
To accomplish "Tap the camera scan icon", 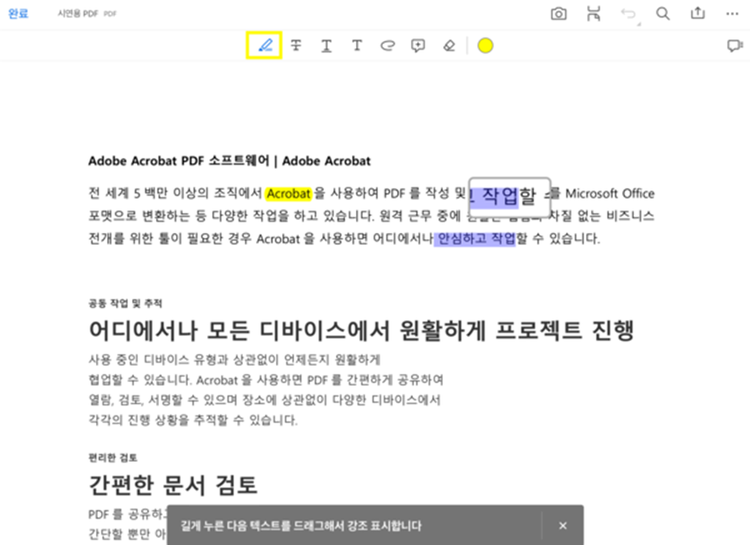I will point(558,13).
